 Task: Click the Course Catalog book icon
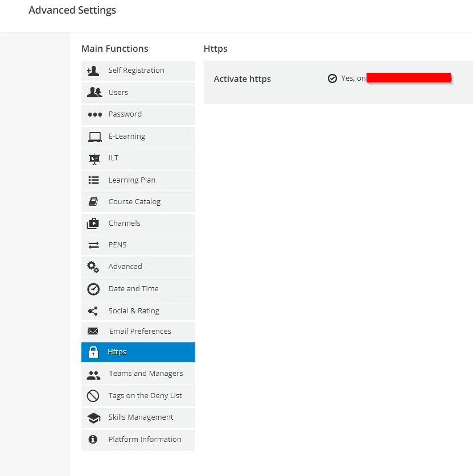93,202
